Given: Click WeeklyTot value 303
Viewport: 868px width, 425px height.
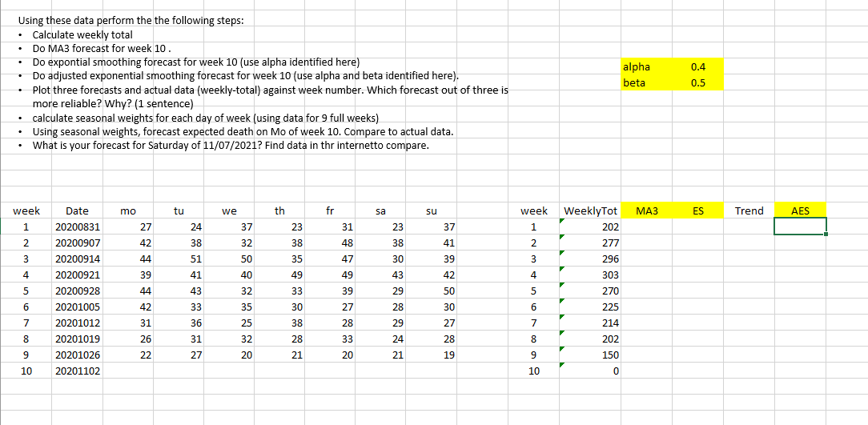Looking at the screenshot, I should point(589,275).
